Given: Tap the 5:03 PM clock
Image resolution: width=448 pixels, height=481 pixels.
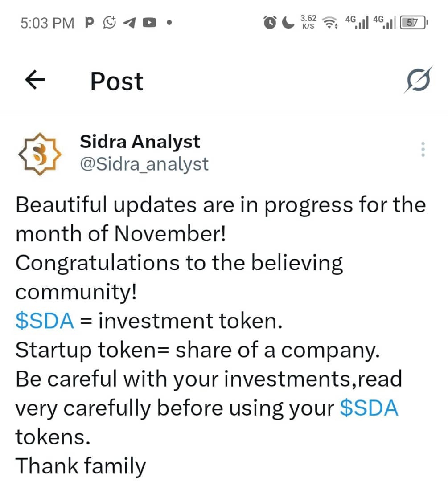Looking at the screenshot, I should coord(48,23).
